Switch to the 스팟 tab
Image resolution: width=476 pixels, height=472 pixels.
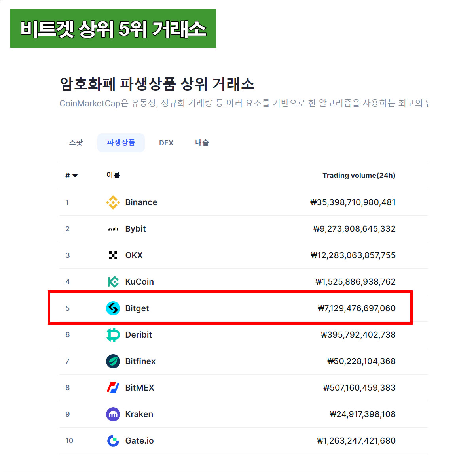(x=76, y=143)
